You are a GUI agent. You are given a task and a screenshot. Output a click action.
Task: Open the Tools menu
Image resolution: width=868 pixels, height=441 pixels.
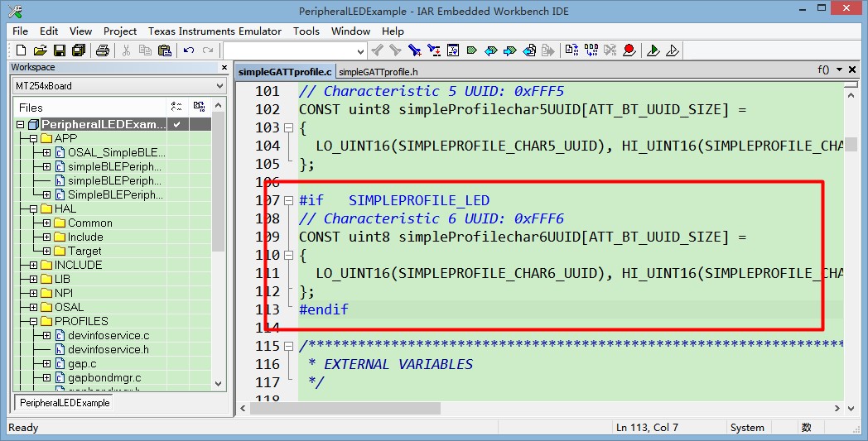click(x=306, y=31)
